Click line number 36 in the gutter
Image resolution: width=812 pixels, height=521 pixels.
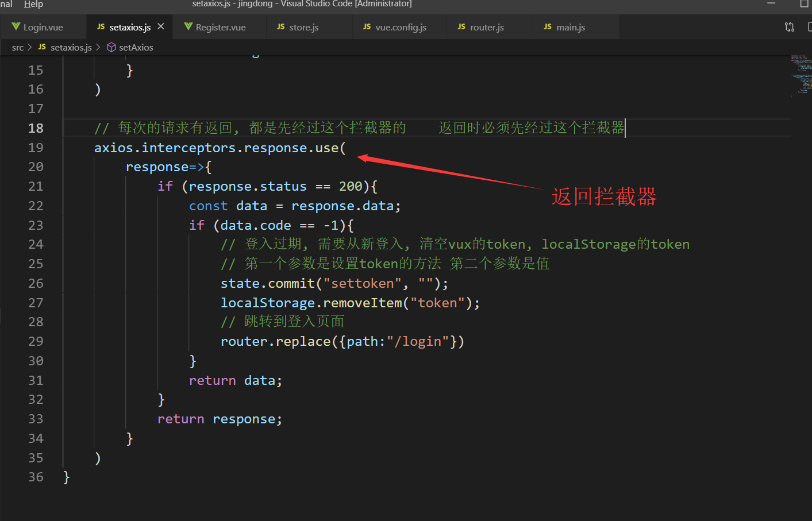36,477
